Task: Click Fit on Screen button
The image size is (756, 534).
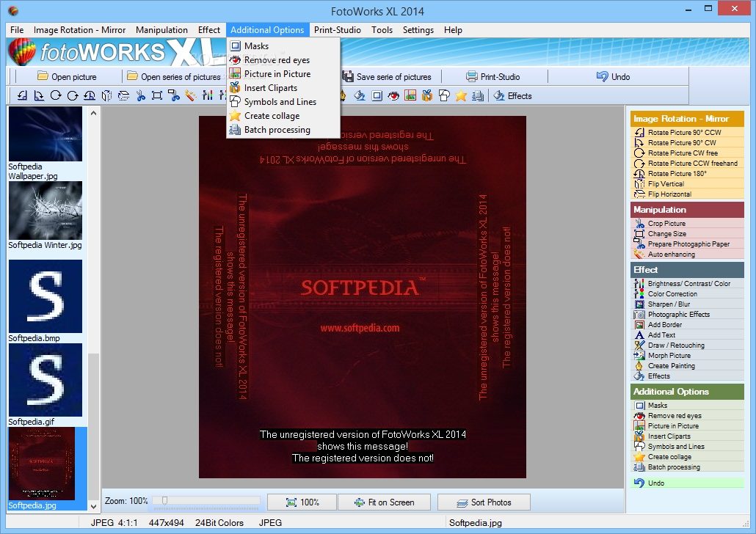Action: pyautogui.click(x=384, y=502)
